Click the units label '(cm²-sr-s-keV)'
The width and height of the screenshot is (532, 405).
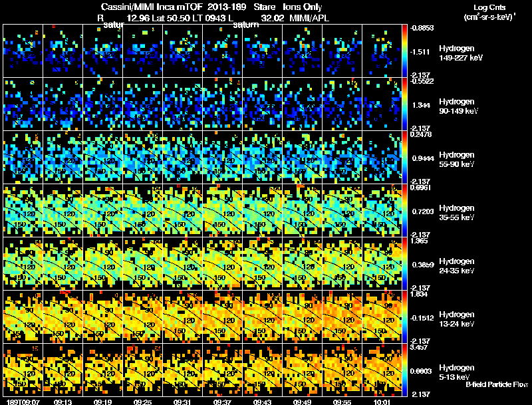(489, 17)
